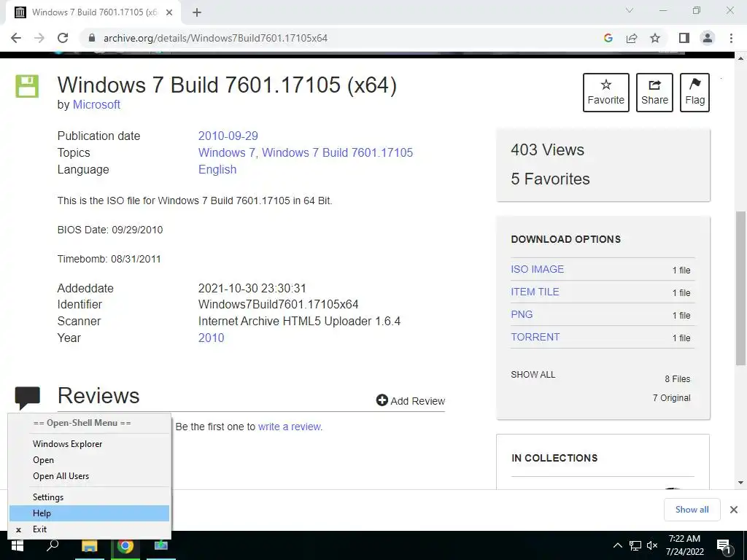This screenshot has height=560, width=747.
Task: Choose Open All Users menu entry
Action: 90,476
